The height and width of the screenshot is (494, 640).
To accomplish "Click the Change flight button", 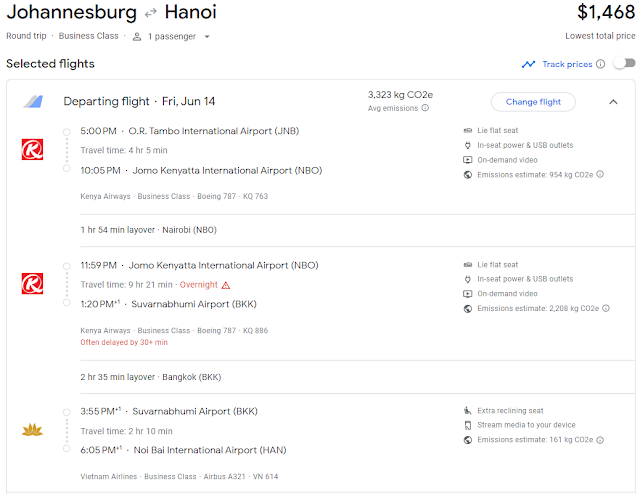I will pos(533,101).
